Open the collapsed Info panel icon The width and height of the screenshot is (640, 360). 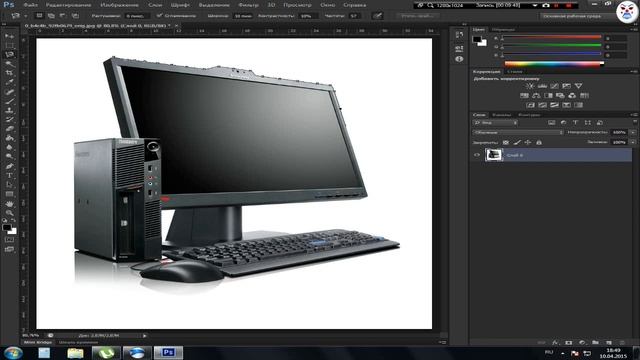tap(459, 59)
